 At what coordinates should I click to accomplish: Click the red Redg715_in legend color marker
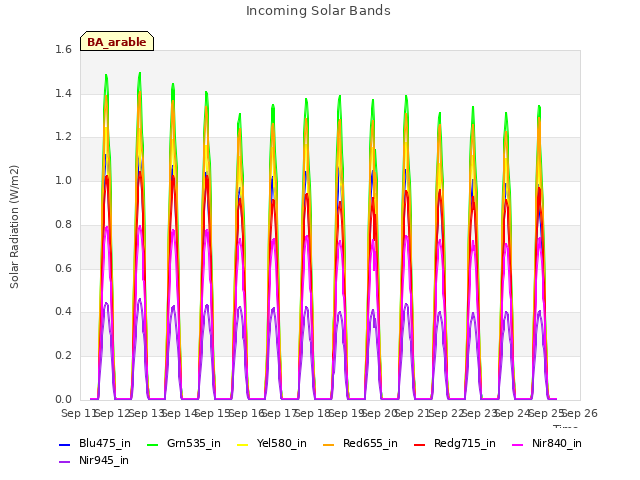pyautogui.click(x=420, y=445)
